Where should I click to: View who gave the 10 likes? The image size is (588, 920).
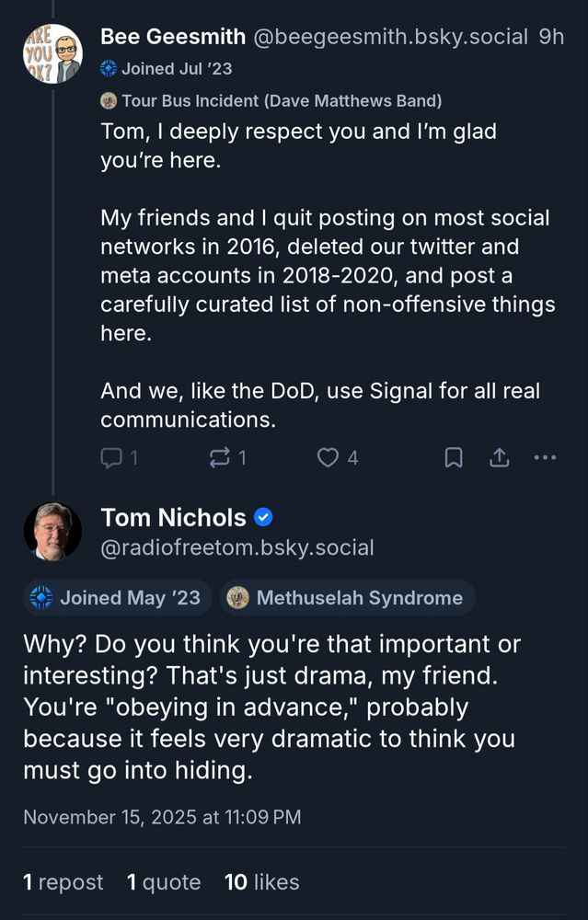(x=262, y=882)
